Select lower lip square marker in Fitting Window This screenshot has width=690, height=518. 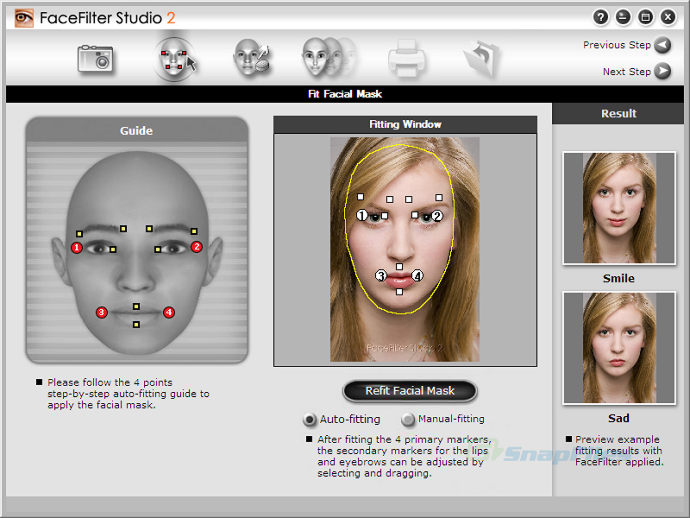(399, 291)
